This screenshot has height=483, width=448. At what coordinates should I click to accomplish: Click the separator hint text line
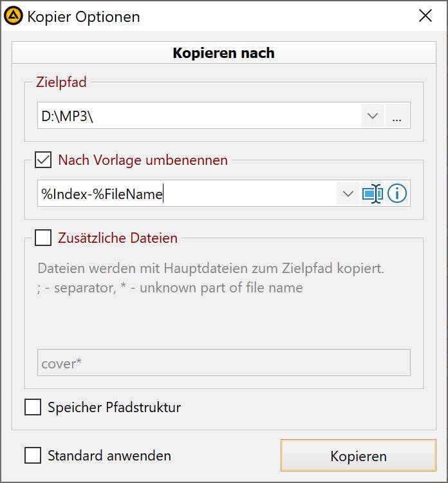170,288
